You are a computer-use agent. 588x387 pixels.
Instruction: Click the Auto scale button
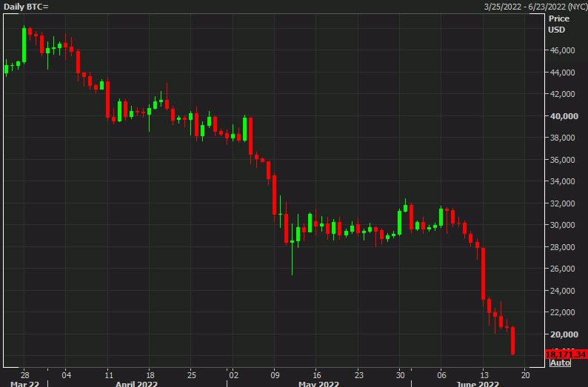tap(560, 363)
